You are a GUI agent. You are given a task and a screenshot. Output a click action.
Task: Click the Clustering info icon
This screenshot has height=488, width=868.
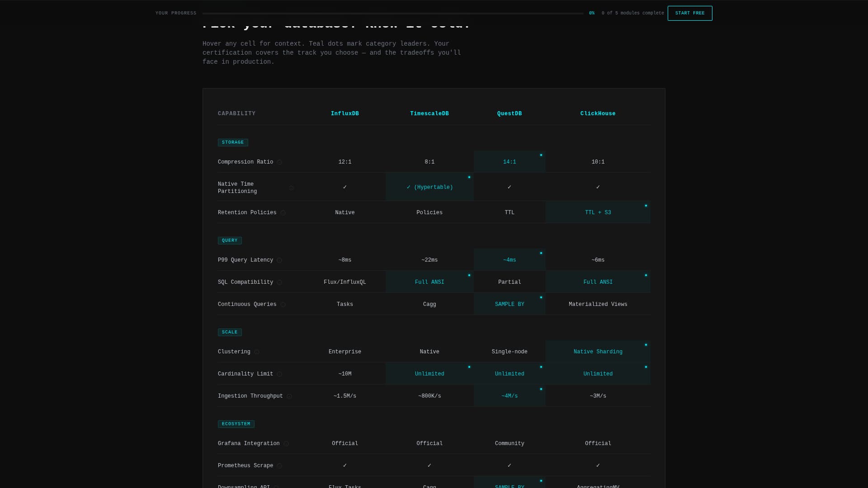(257, 352)
